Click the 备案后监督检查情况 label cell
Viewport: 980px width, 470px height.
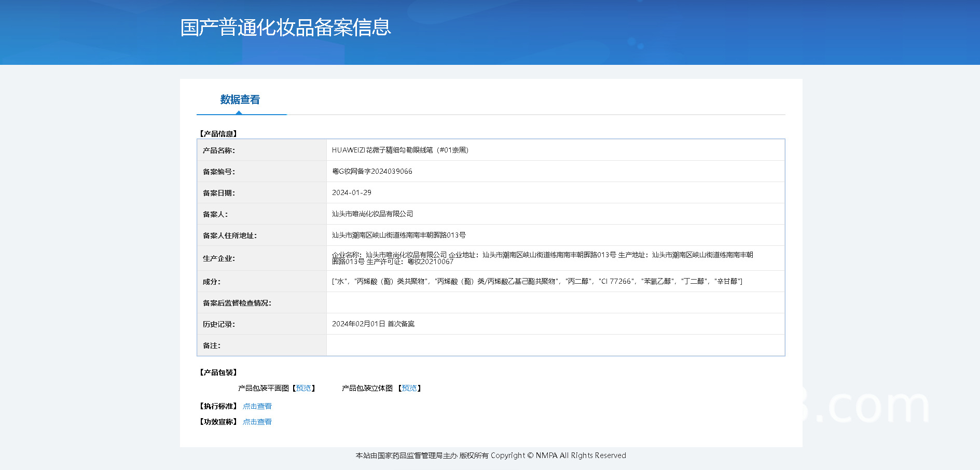[262, 303]
